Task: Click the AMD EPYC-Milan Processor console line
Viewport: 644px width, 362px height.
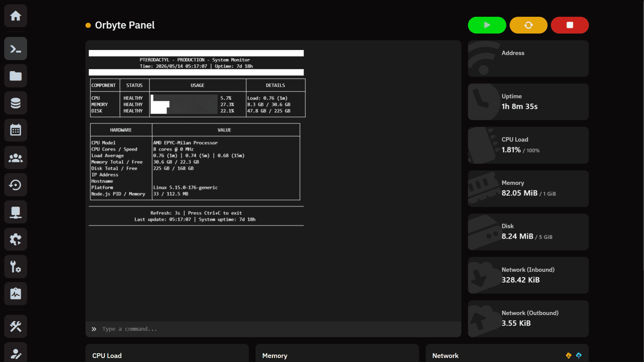Action: coord(185,143)
